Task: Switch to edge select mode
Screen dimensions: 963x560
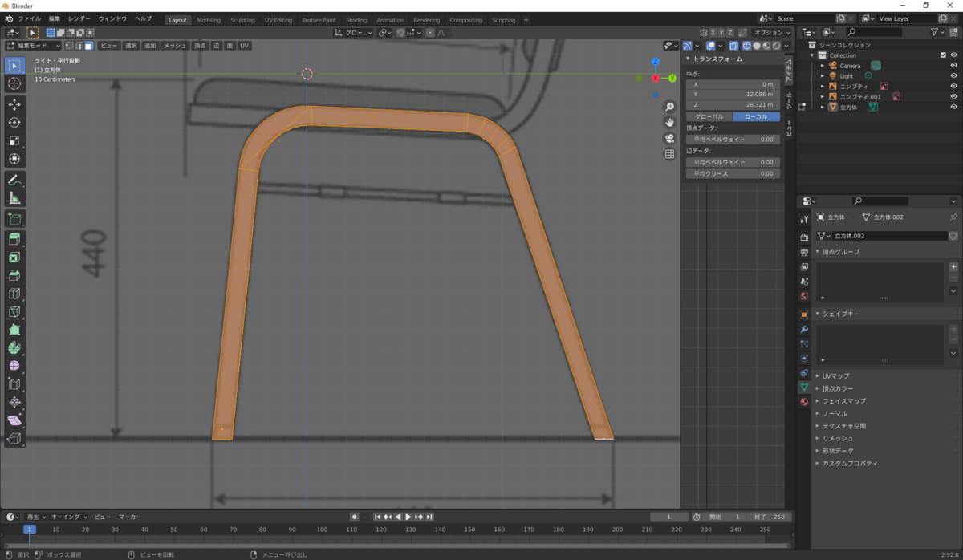Action: 79,46
